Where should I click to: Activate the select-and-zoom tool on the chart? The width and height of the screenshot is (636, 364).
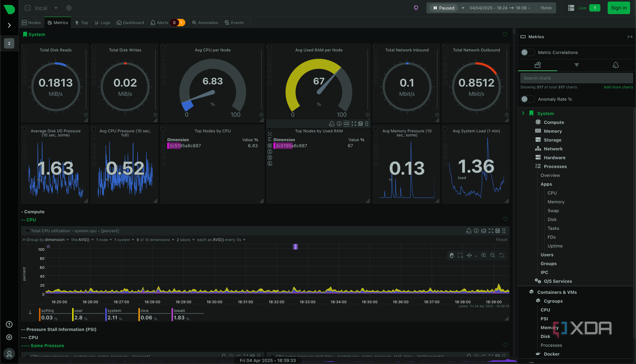pyautogui.click(x=460, y=255)
